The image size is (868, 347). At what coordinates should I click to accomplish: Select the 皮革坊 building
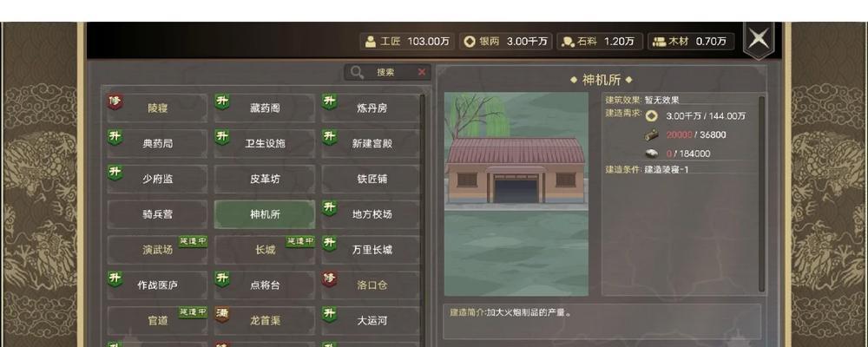[265, 179]
